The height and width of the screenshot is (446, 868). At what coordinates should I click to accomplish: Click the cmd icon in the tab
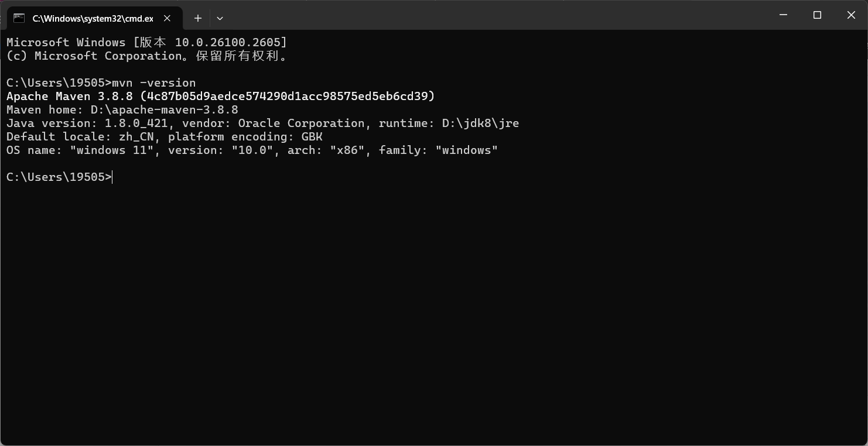[19, 18]
